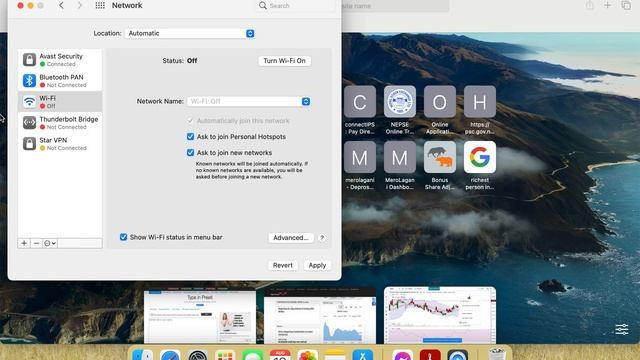Open Finder from the Dock
This screenshot has height=360, width=640.
pyautogui.click(x=142, y=355)
